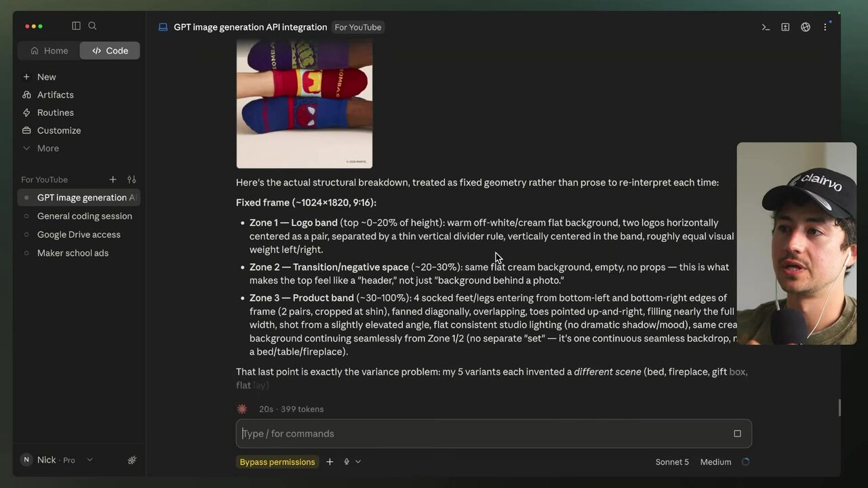Activate the microphone dictation icon
Image resolution: width=868 pixels, height=488 pixels.
click(x=347, y=462)
